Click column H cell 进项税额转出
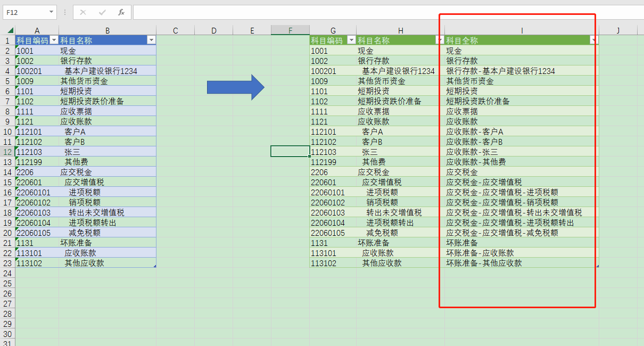Screen dimensions: 644x346 (400, 223)
